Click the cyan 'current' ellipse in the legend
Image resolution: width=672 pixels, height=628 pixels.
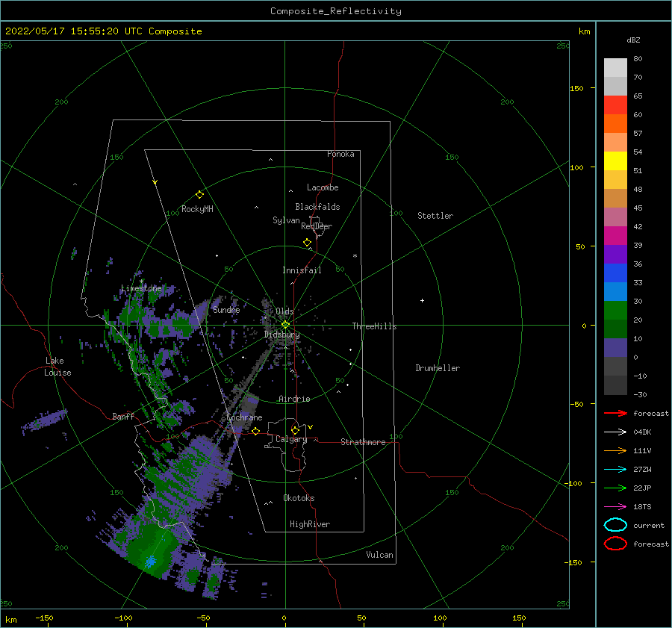(615, 525)
